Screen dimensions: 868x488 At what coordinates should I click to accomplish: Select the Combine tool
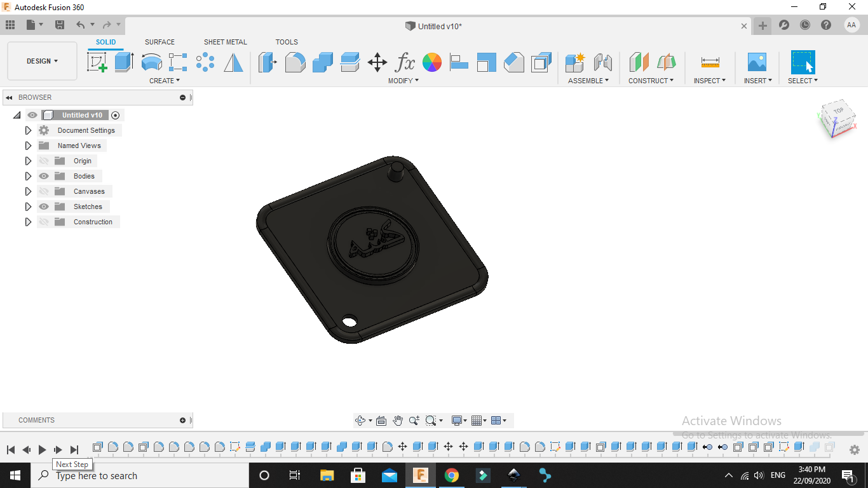coord(323,62)
